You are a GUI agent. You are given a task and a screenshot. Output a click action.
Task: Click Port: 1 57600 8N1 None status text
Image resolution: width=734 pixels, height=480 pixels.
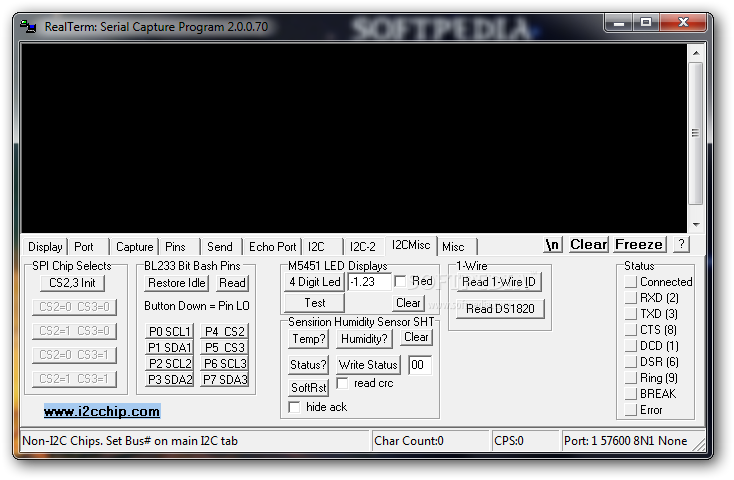pyautogui.click(x=625, y=441)
